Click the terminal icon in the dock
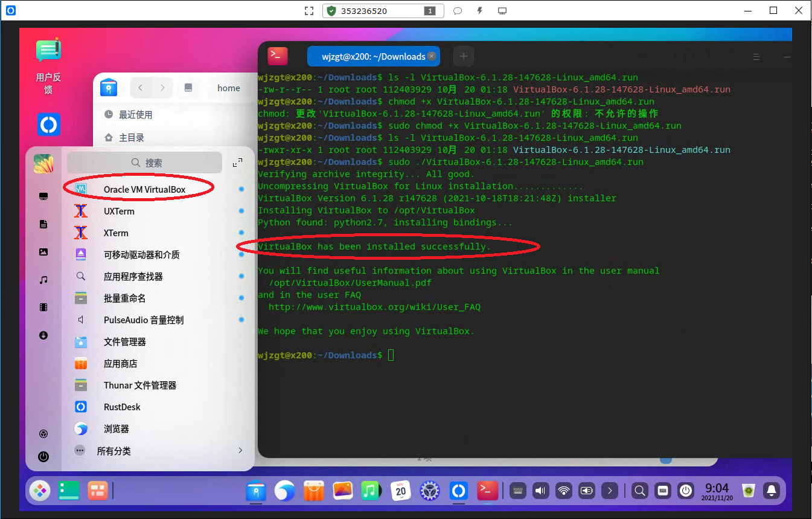Image resolution: width=812 pixels, height=519 pixels. coord(487,491)
